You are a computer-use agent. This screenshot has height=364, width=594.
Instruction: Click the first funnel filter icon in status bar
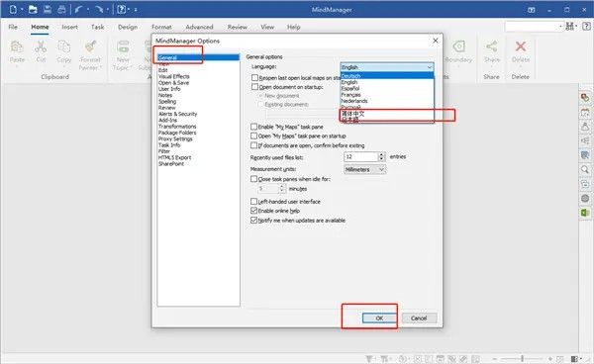[368, 359]
